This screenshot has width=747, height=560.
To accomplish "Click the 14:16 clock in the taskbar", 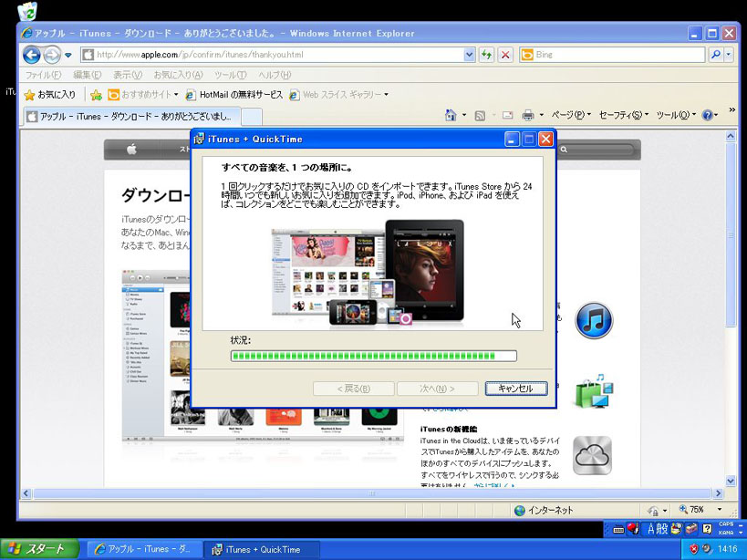I will click(x=727, y=549).
